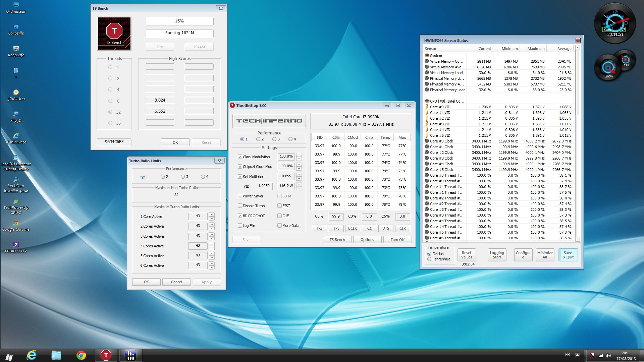Open TRL turbo ratio limits
The image size is (644, 362).
pyautogui.click(x=319, y=228)
